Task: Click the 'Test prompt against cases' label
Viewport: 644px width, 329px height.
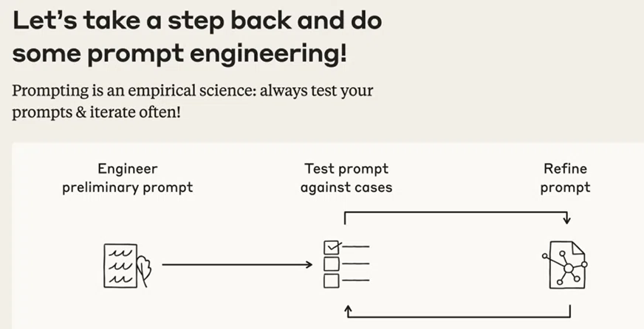Action: [346, 178]
